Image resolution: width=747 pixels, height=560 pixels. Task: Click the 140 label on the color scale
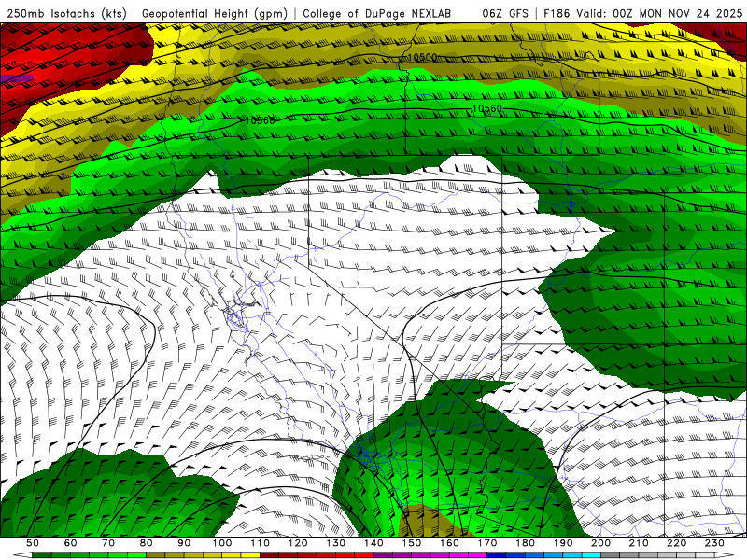click(x=373, y=543)
